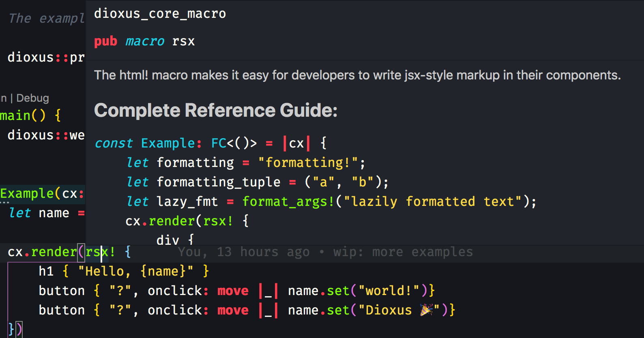This screenshot has height=338, width=644.
Task: Click the 'Complete Reference Guide:' heading
Action: click(216, 110)
